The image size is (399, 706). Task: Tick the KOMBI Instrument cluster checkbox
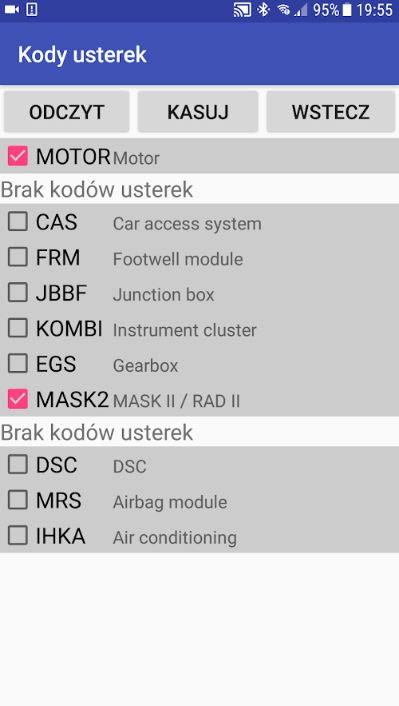pyautogui.click(x=18, y=328)
